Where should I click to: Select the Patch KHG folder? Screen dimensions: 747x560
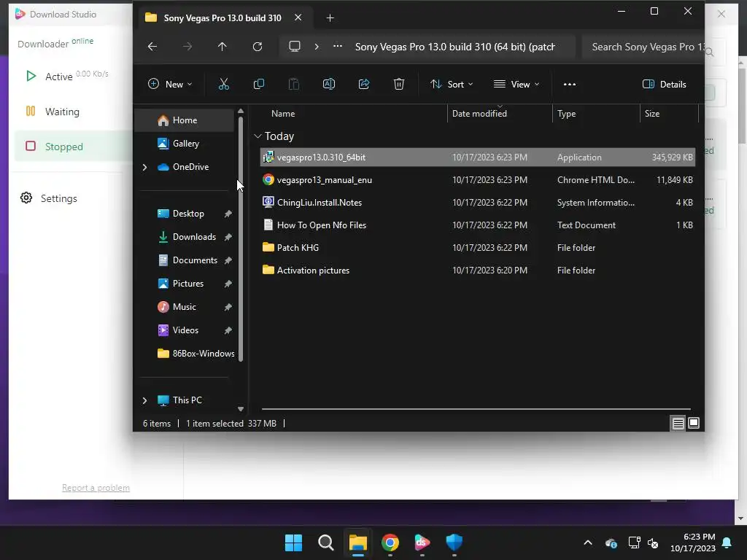pyautogui.click(x=477, y=248)
